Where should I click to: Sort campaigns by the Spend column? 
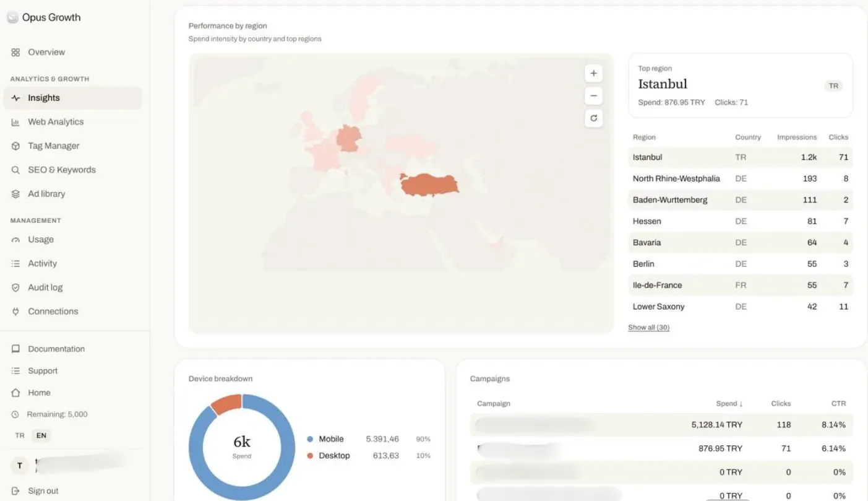click(729, 403)
